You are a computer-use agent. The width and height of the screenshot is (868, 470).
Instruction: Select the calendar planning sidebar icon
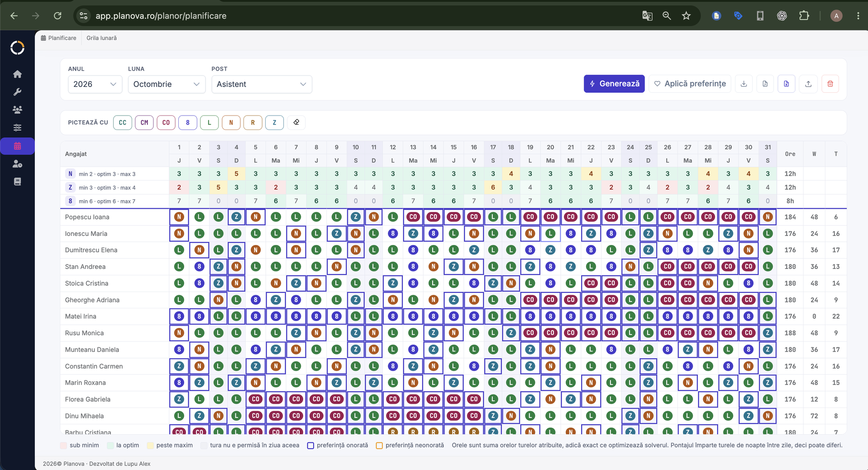[17, 146]
